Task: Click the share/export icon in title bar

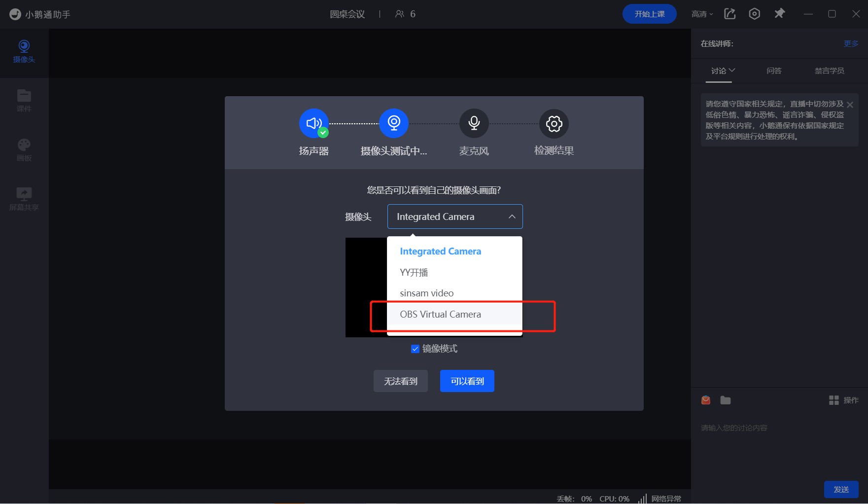Action: tap(730, 14)
